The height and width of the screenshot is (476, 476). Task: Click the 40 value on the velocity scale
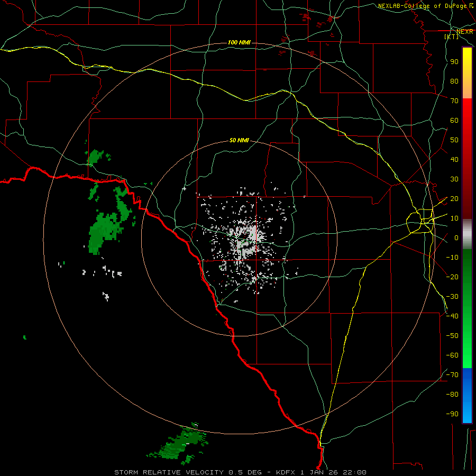point(454,159)
